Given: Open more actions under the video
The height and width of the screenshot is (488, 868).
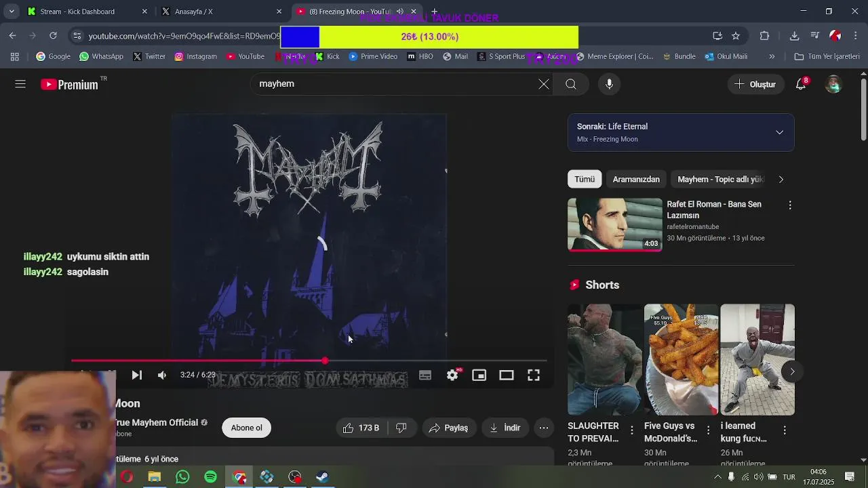Looking at the screenshot, I should coord(544,428).
